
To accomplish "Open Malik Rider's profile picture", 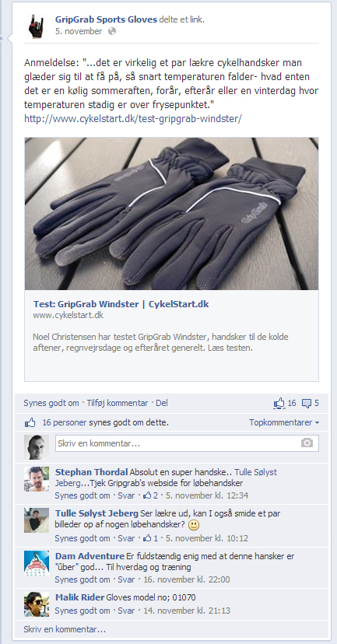I will click(x=37, y=604).
